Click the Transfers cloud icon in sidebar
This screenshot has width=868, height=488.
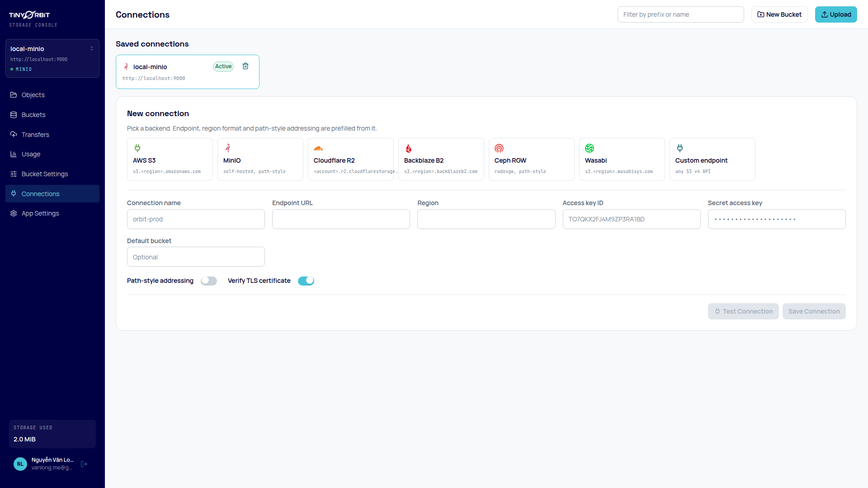[14, 135]
